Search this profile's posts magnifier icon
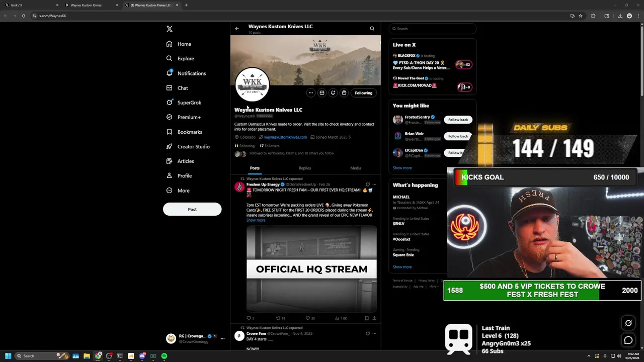The width and height of the screenshot is (644, 362). 372,29
